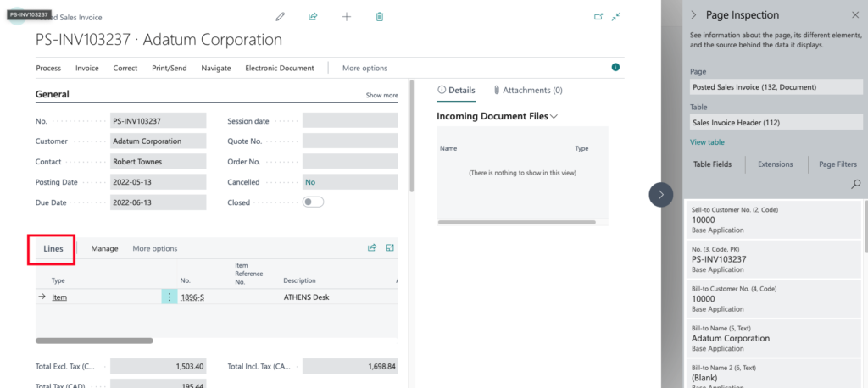Select the Sell-to Customer No. field card
Image resolution: width=868 pixels, height=388 pixels.
(773, 219)
